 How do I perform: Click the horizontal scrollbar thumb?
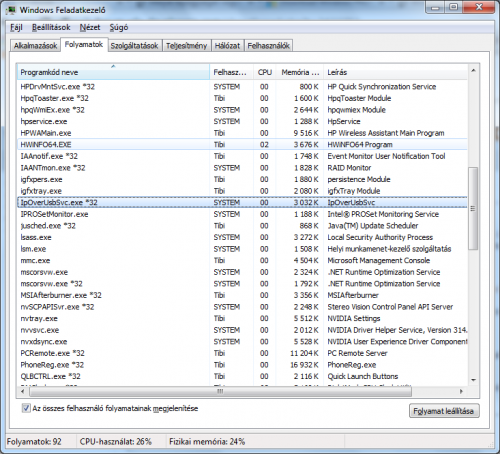[x=220, y=391]
